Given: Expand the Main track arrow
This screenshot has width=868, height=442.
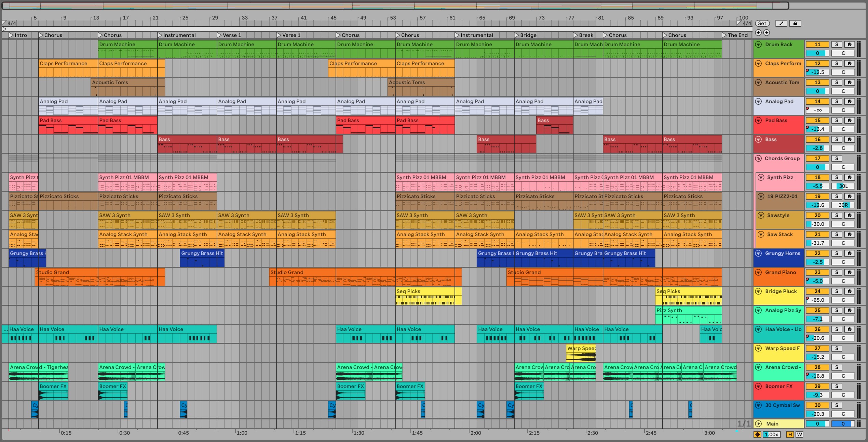Looking at the screenshot, I should tap(758, 424).
